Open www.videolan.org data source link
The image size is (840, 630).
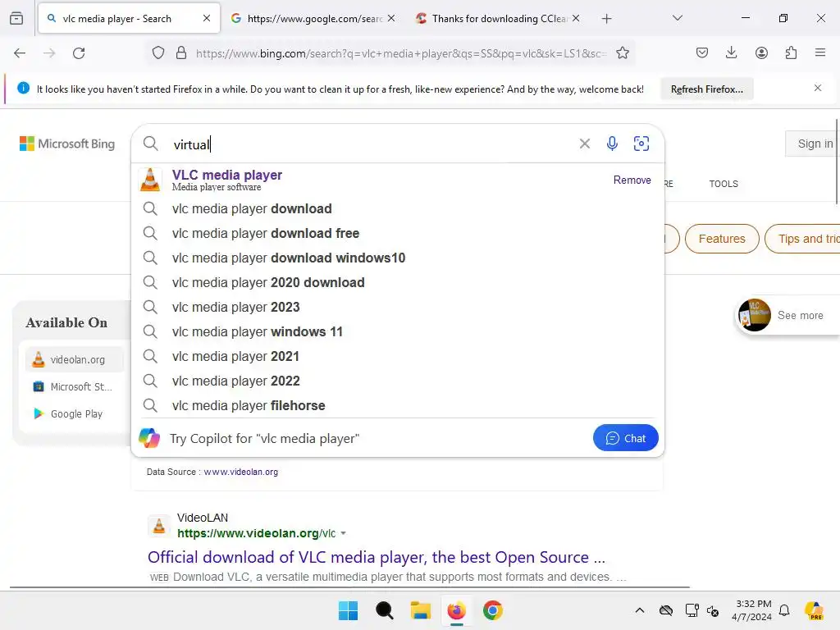pos(240,472)
